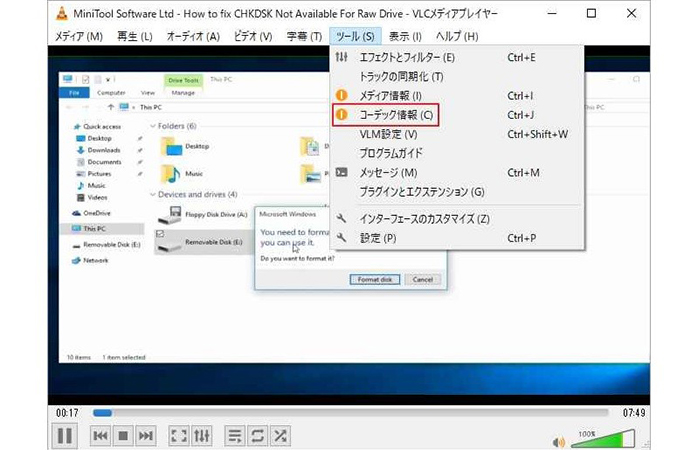Open プログラムガイド entry
Viewport: 697px width, 450px height.
pos(457,153)
